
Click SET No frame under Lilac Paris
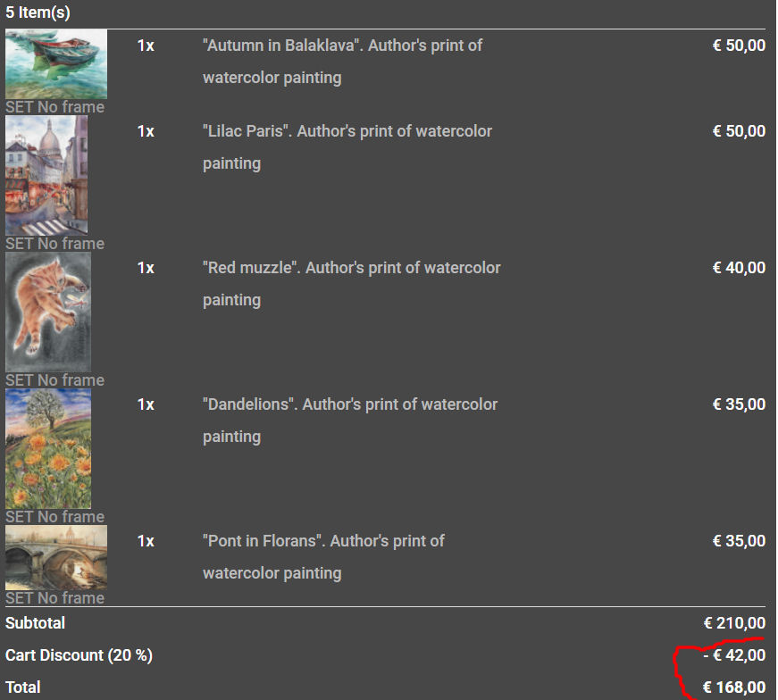[54, 244]
